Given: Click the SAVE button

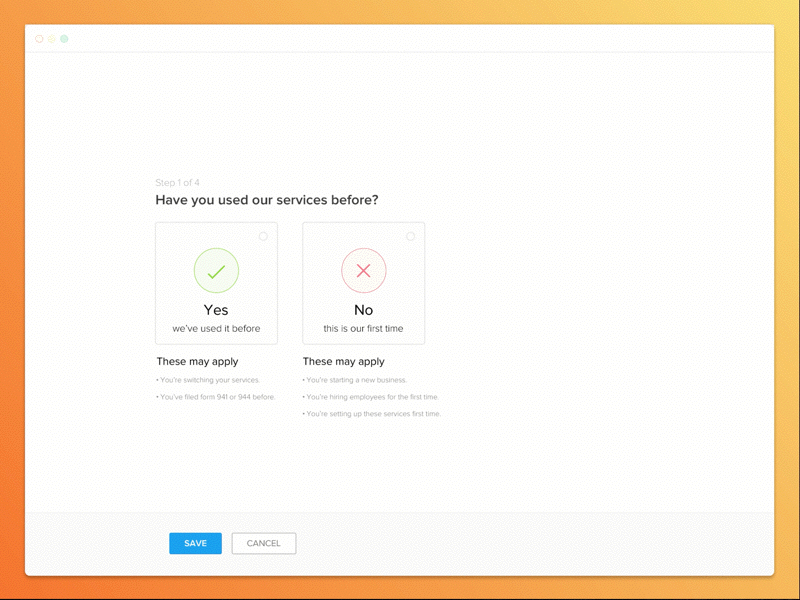Looking at the screenshot, I should [195, 543].
